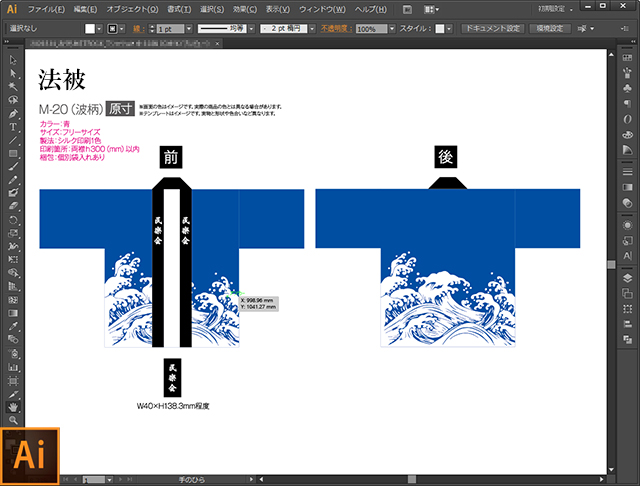Select the Pen tool
This screenshot has height=486, width=640.
point(13,113)
